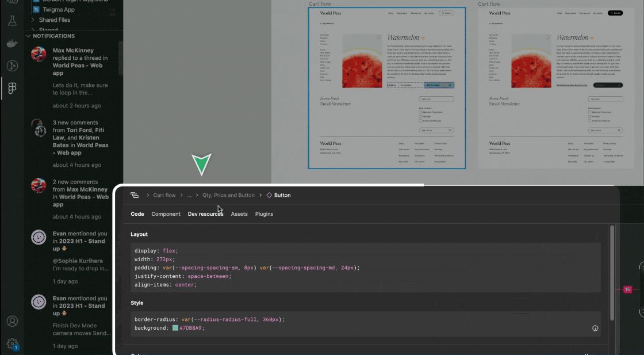Open the 'replied to a thread' notification
Screen dimensions: 644x355
click(x=74, y=77)
